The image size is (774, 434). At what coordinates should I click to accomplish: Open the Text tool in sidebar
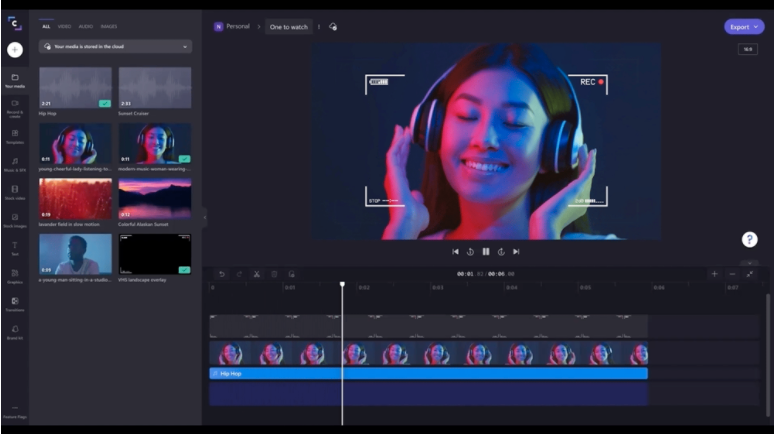click(15, 246)
